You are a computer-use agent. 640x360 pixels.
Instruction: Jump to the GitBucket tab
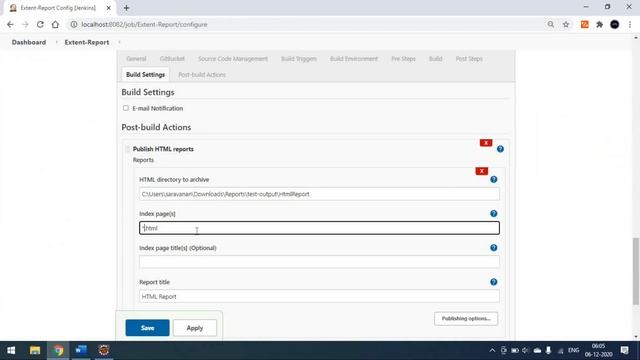(172, 59)
